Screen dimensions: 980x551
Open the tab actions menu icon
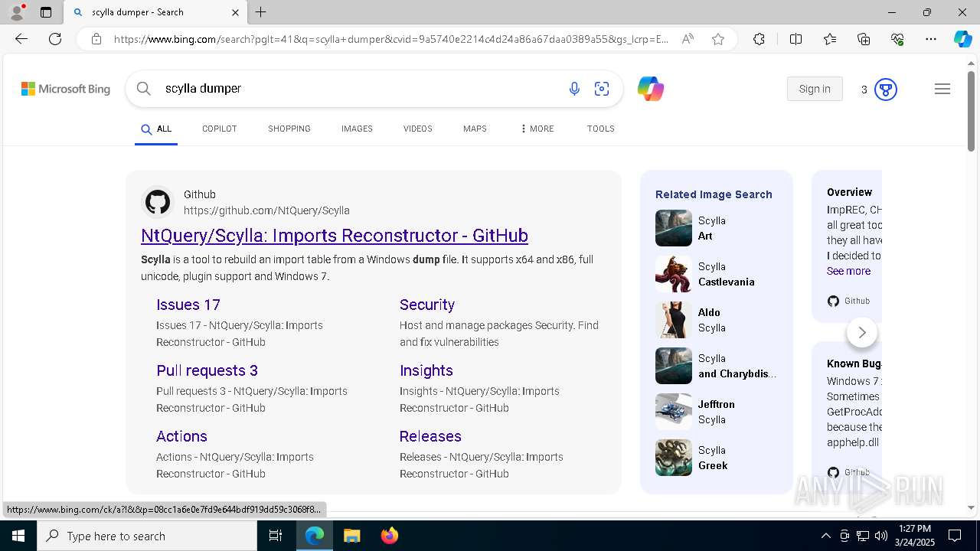tap(46, 12)
